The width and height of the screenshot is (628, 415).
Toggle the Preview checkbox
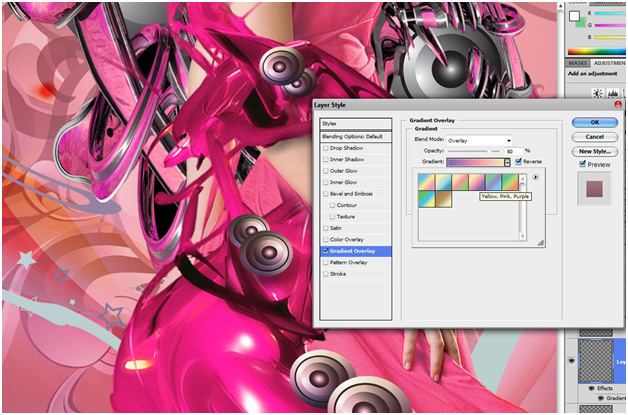click(582, 164)
